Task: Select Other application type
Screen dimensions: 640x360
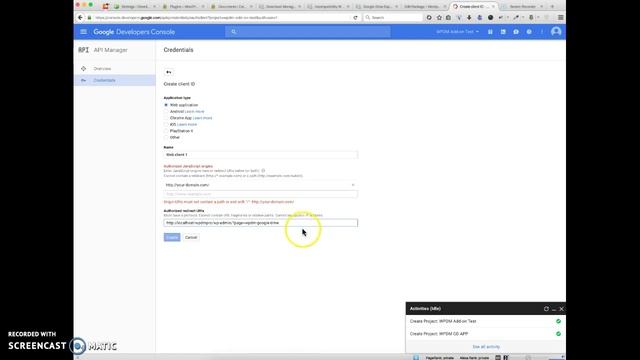Action: pos(166,138)
